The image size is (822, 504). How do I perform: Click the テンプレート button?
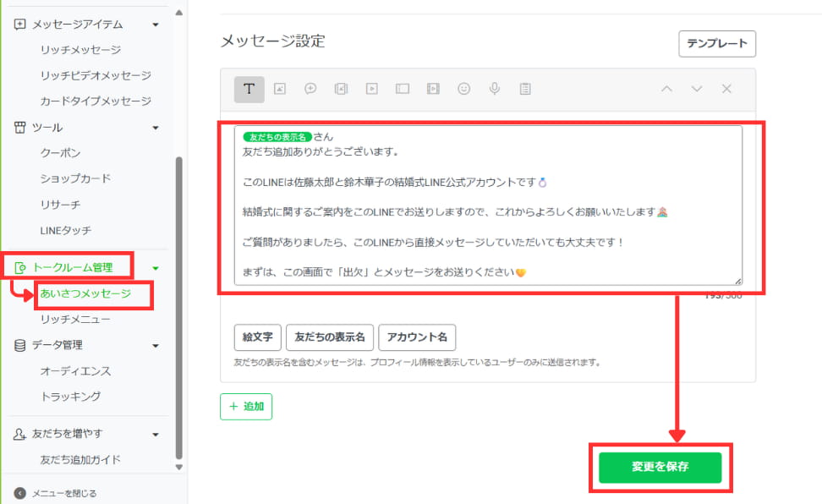pos(717,43)
